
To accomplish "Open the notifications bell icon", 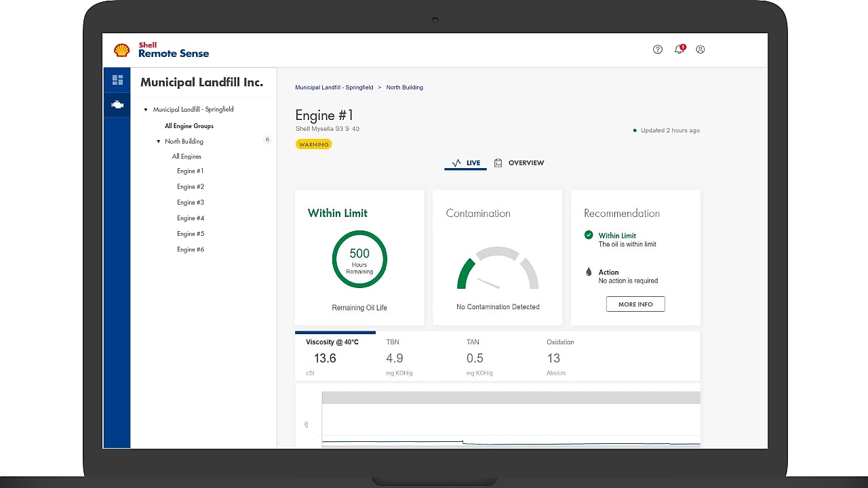I will coord(679,49).
